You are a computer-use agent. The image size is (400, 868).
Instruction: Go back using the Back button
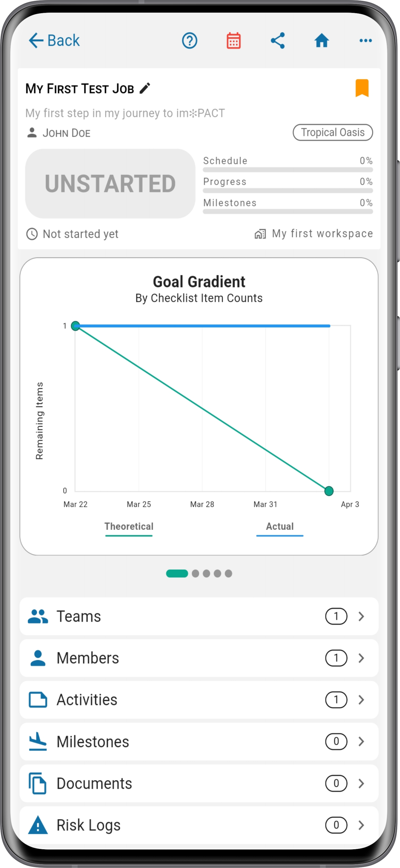coord(54,41)
